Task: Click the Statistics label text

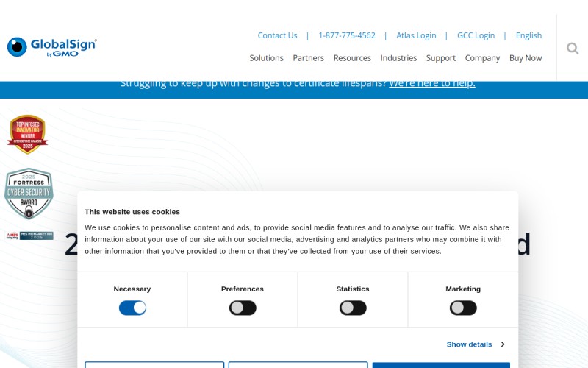Action: click(353, 289)
